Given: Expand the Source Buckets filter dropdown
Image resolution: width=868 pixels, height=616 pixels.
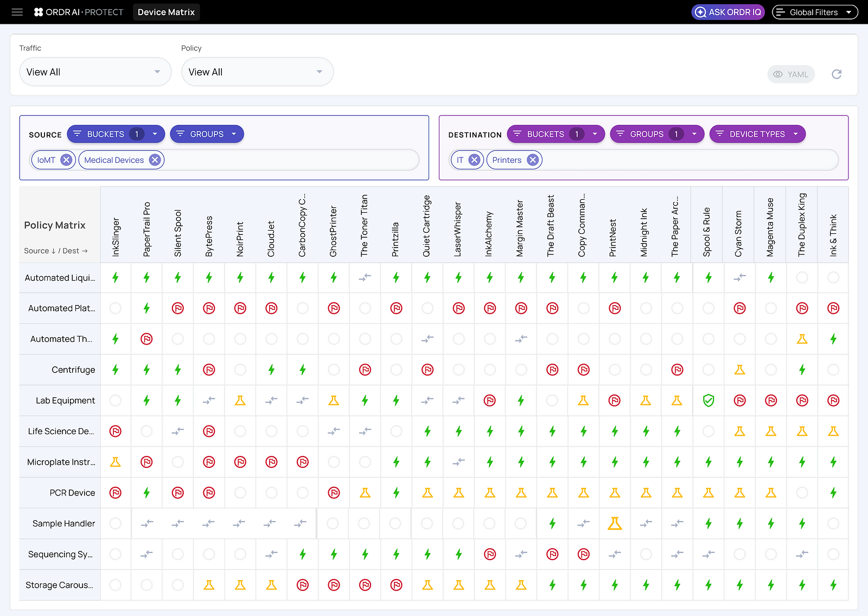Looking at the screenshot, I should [x=116, y=134].
